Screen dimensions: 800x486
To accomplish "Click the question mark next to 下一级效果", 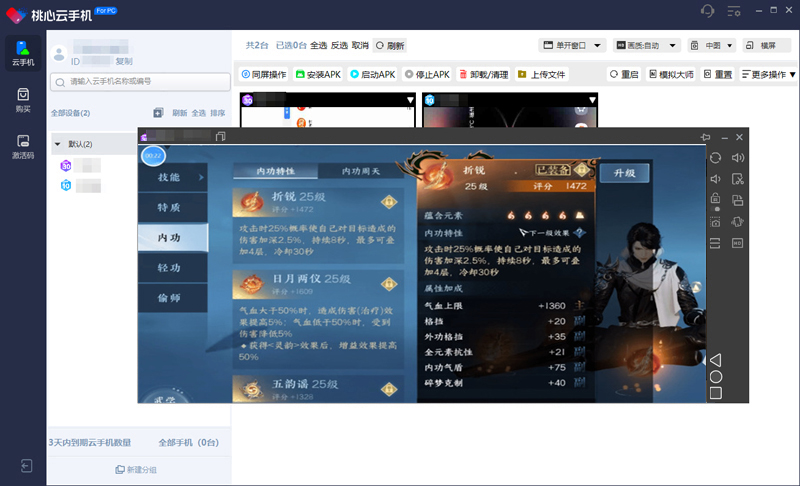I will (x=580, y=233).
